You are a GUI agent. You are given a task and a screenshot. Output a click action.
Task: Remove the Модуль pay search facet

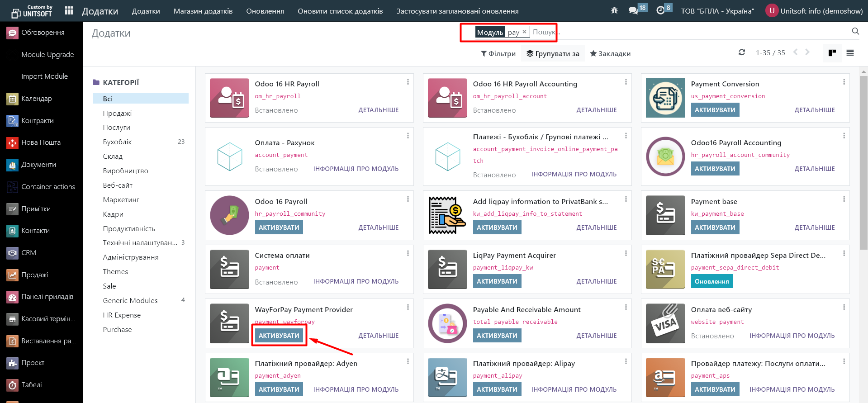click(524, 32)
